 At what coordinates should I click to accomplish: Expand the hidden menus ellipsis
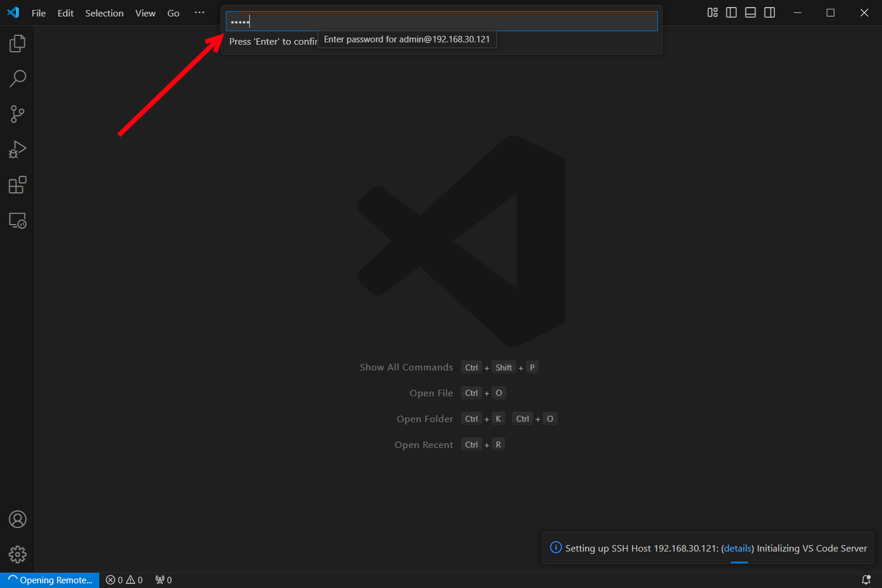point(199,13)
